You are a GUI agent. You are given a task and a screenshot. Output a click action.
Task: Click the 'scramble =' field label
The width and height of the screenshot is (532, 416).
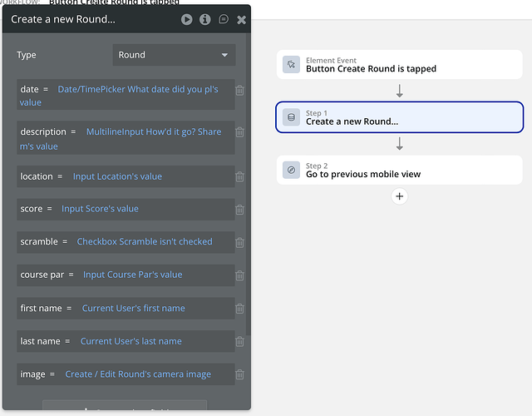click(x=44, y=241)
